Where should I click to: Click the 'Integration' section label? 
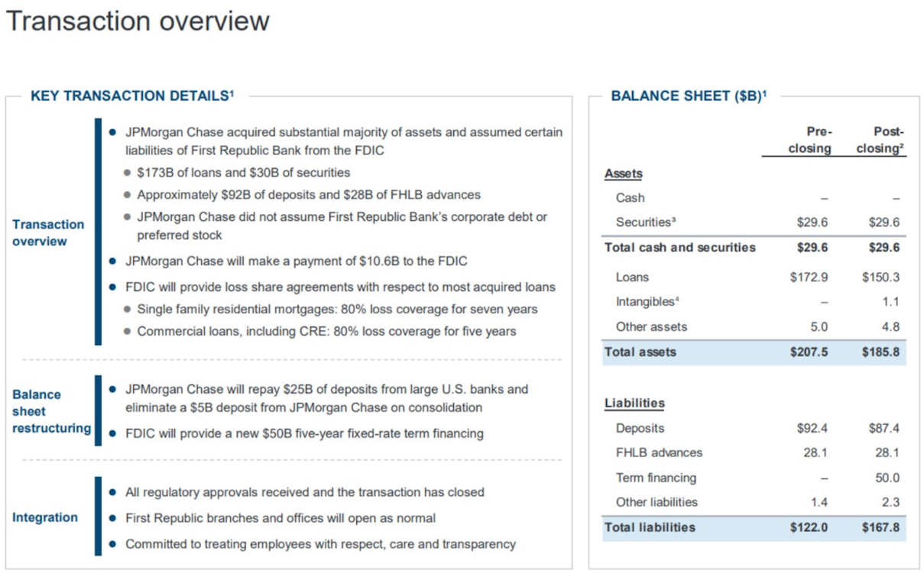pyautogui.click(x=45, y=517)
